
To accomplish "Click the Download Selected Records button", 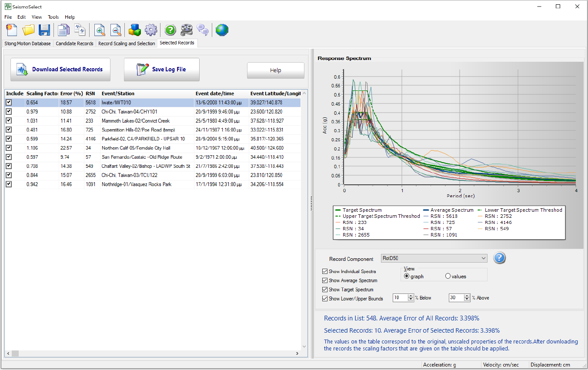I will [x=60, y=70].
